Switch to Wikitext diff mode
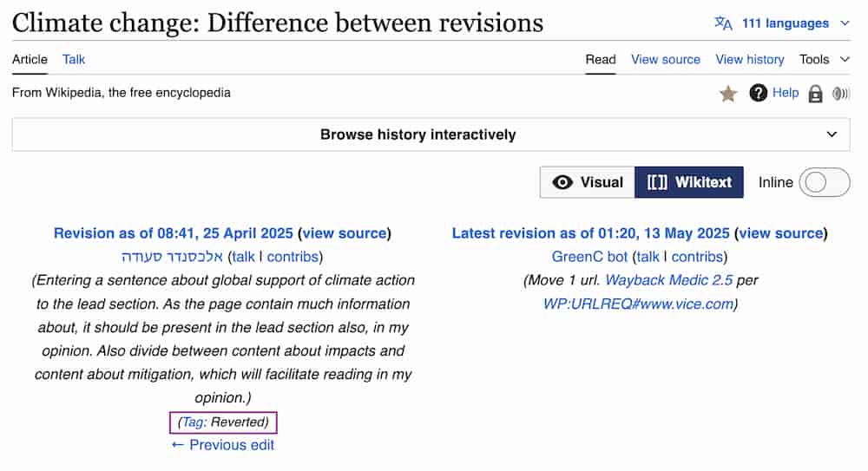 pos(689,182)
